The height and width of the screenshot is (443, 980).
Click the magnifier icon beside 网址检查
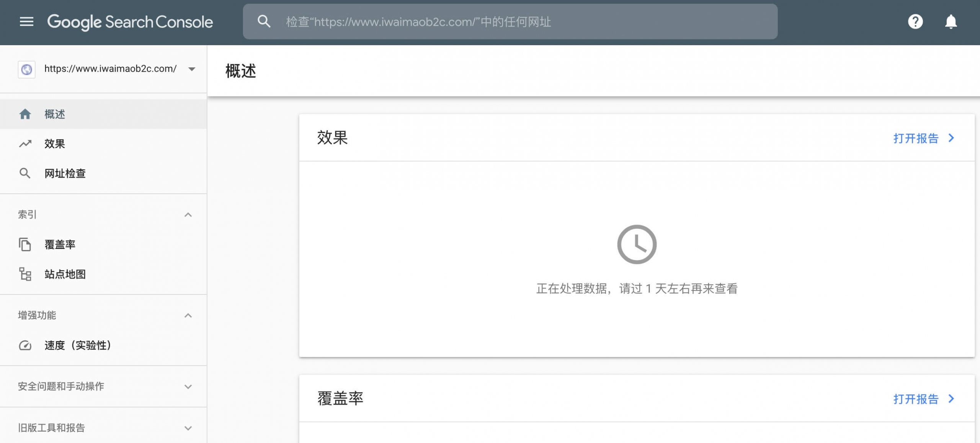(25, 173)
